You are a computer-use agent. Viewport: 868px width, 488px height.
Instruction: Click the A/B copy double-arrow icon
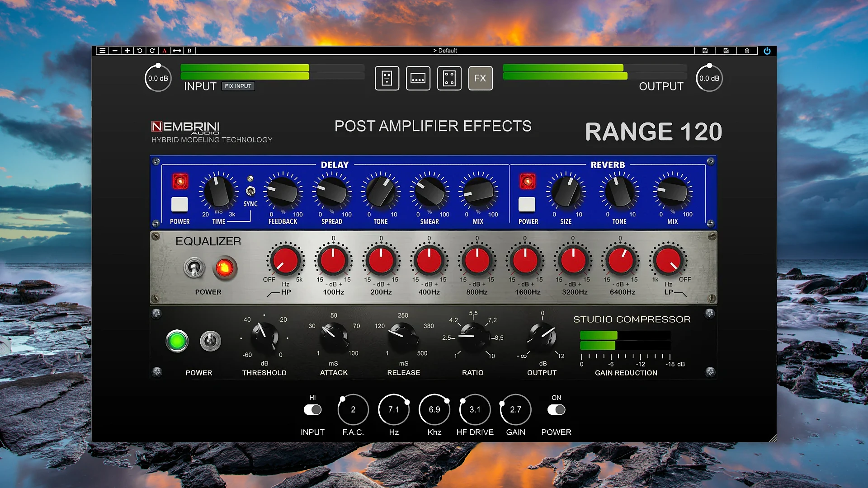point(177,51)
